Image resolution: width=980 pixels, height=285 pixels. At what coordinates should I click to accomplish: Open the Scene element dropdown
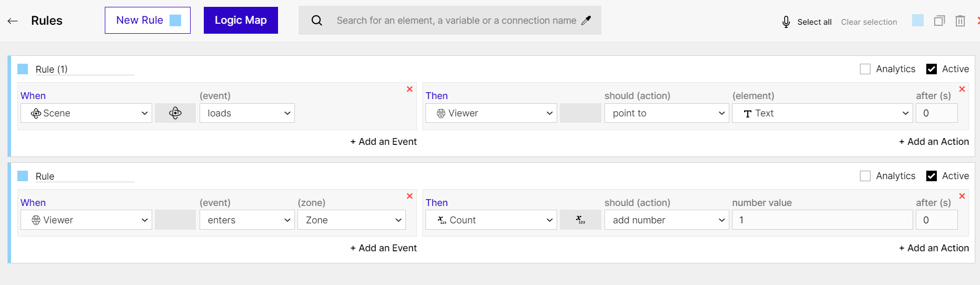click(86, 113)
